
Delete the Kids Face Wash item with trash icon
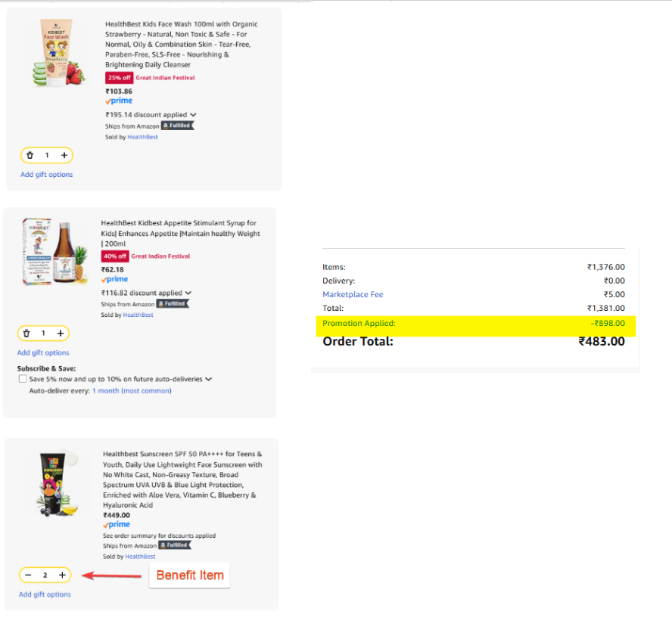tap(30, 155)
